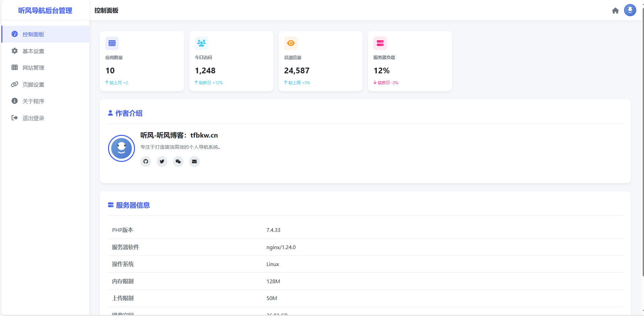Open the author's email icon
The width and height of the screenshot is (644, 316).
[194, 162]
